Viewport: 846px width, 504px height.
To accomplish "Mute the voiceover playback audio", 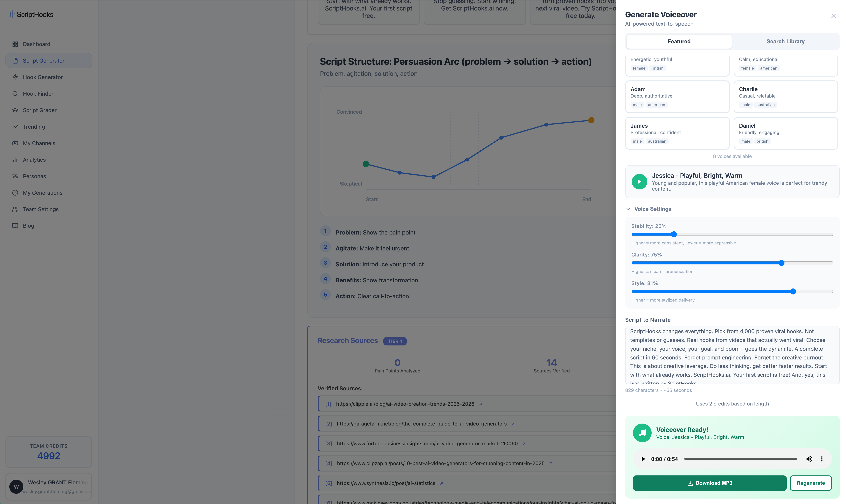I will click(x=809, y=459).
